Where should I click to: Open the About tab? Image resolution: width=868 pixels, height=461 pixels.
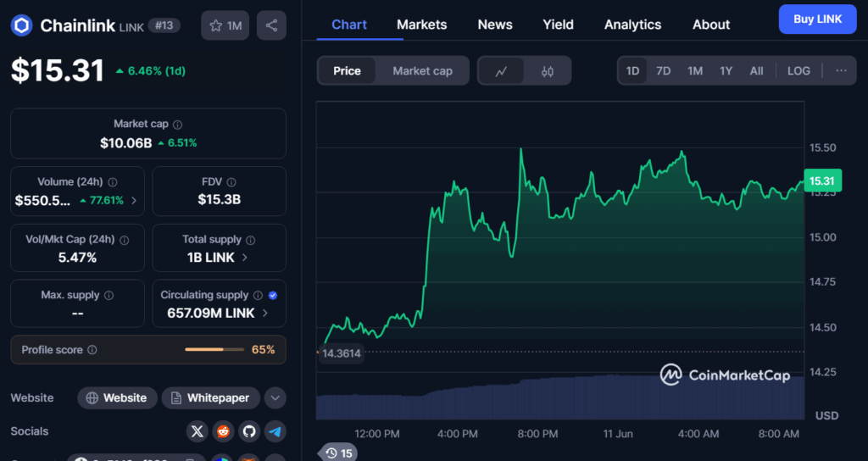coord(711,25)
